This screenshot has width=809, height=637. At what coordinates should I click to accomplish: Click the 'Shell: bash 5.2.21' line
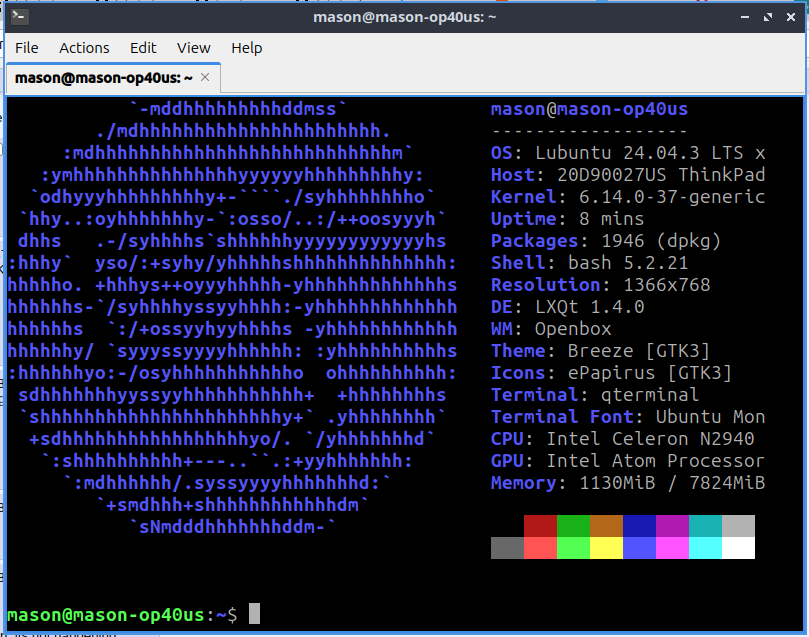tap(589, 263)
